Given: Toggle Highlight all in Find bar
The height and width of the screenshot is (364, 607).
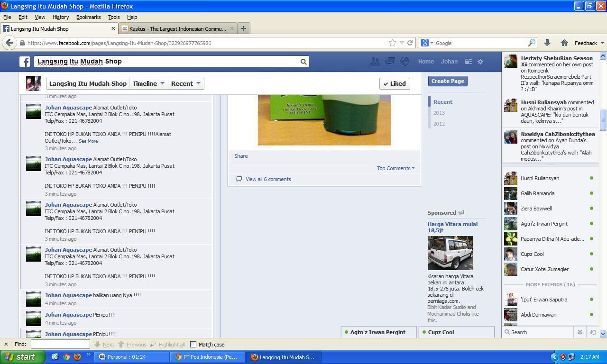Looking at the screenshot, I should [167, 345].
